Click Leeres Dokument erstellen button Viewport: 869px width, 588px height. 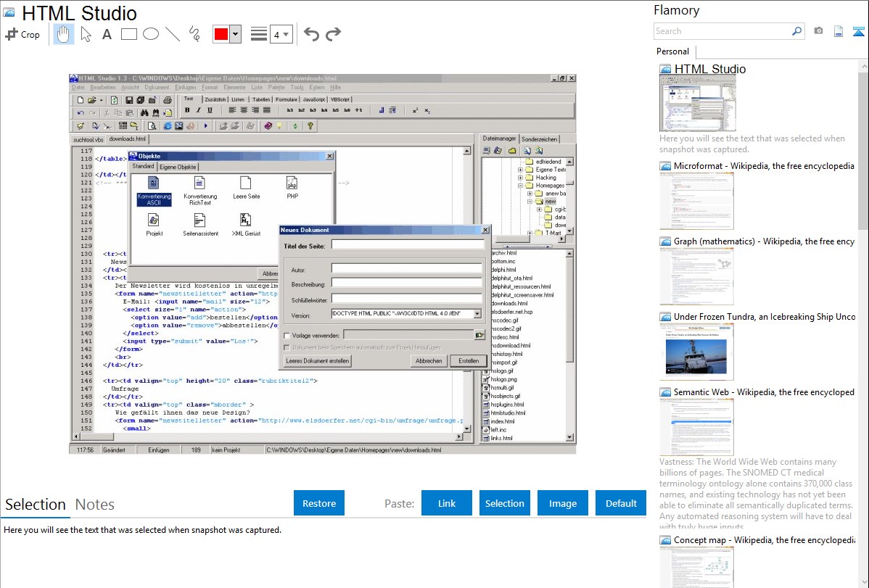pyautogui.click(x=318, y=361)
